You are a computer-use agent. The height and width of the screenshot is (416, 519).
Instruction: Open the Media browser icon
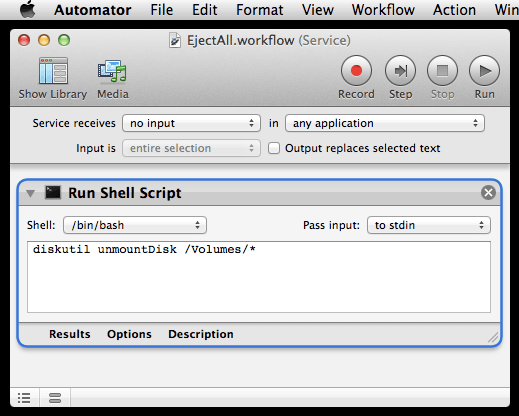[x=112, y=71]
